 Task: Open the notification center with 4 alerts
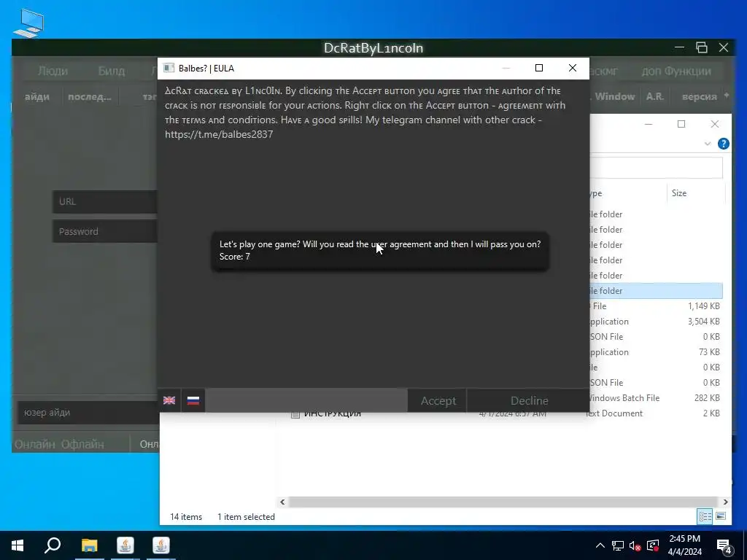724,545
